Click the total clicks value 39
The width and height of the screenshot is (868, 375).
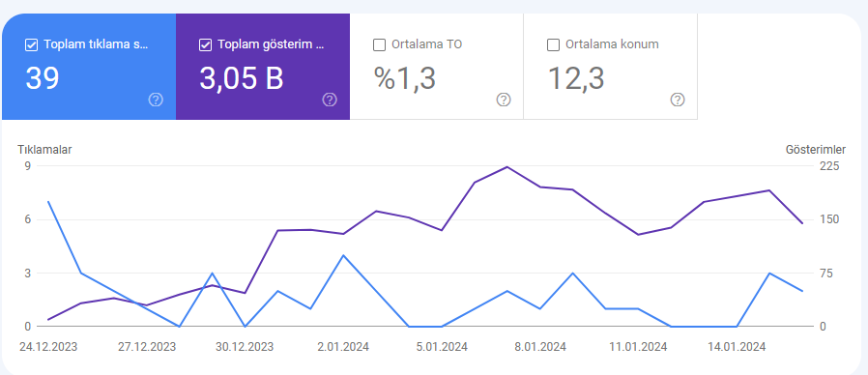tap(43, 78)
